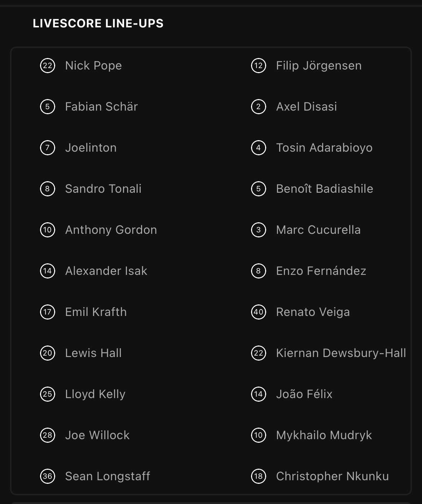Click Alexander Isak's number 14 badge
The width and height of the screenshot is (422, 504).
[x=48, y=271]
